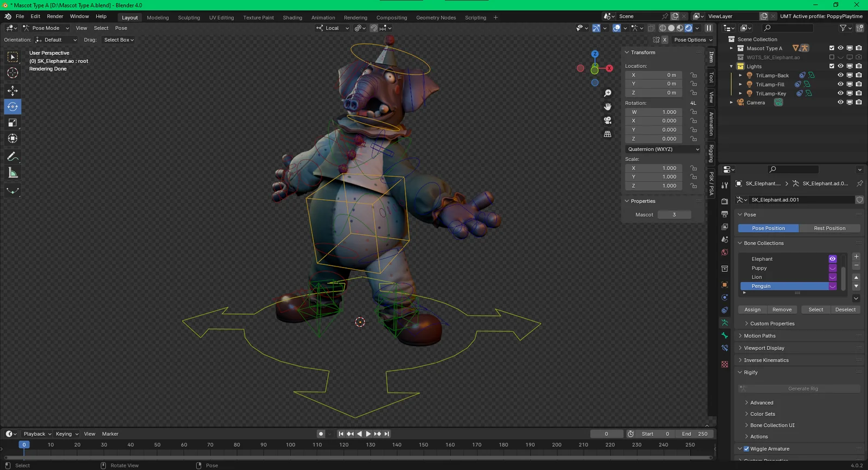Disable TriLamp-Key in renders camera icon

(859, 93)
